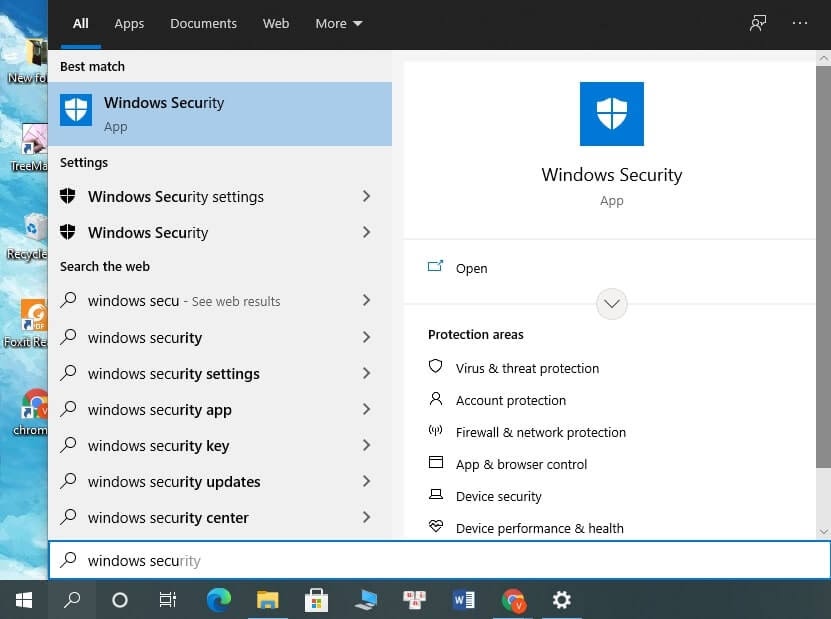Open the More dropdown filter

[x=339, y=23]
